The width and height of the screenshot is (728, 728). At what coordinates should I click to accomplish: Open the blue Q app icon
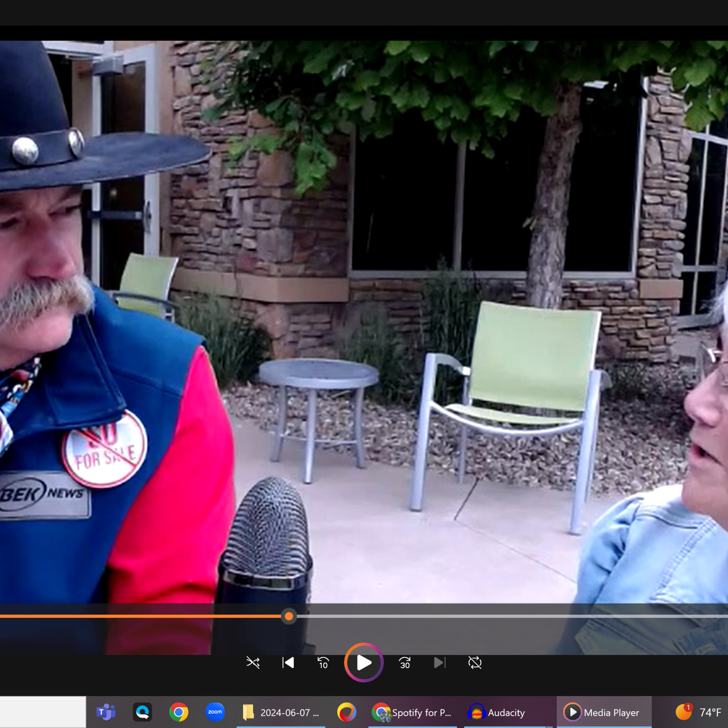click(x=142, y=712)
